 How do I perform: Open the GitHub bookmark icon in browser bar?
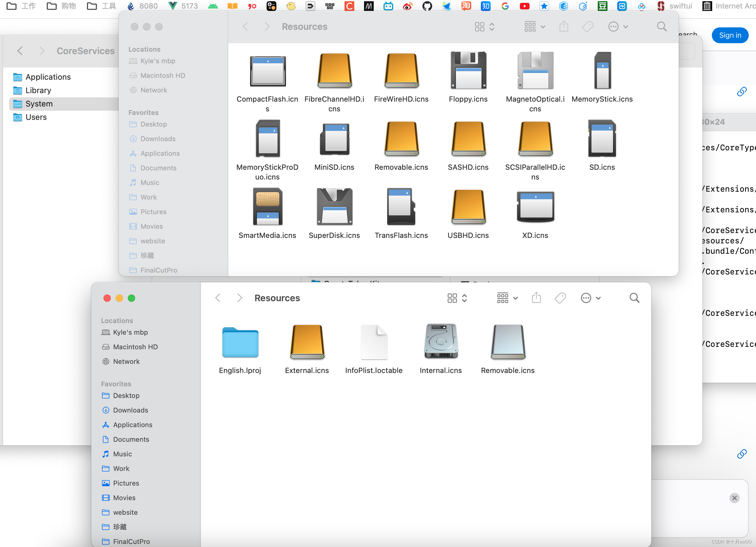[427, 6]
